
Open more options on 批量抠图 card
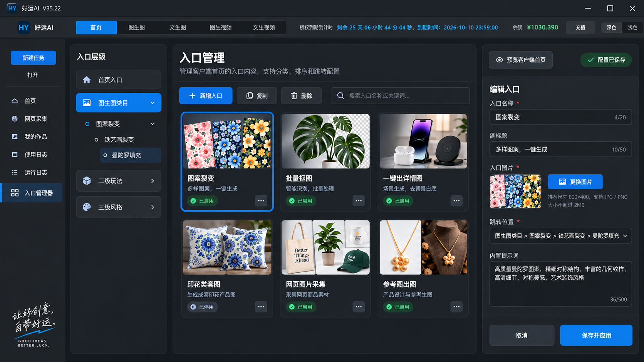[359, 201]
